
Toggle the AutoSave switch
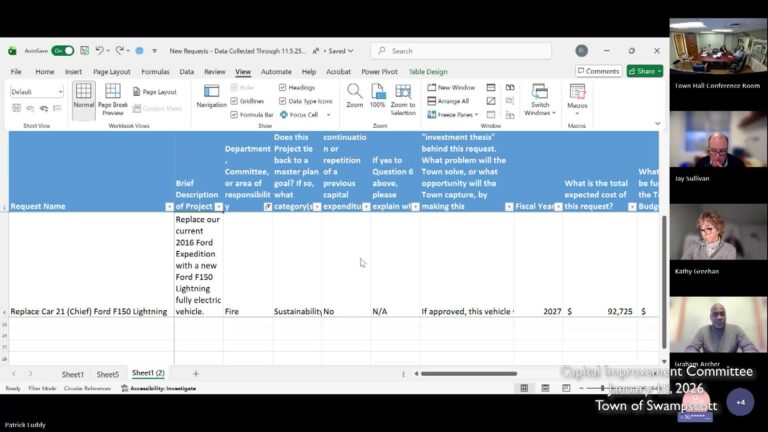62,51
